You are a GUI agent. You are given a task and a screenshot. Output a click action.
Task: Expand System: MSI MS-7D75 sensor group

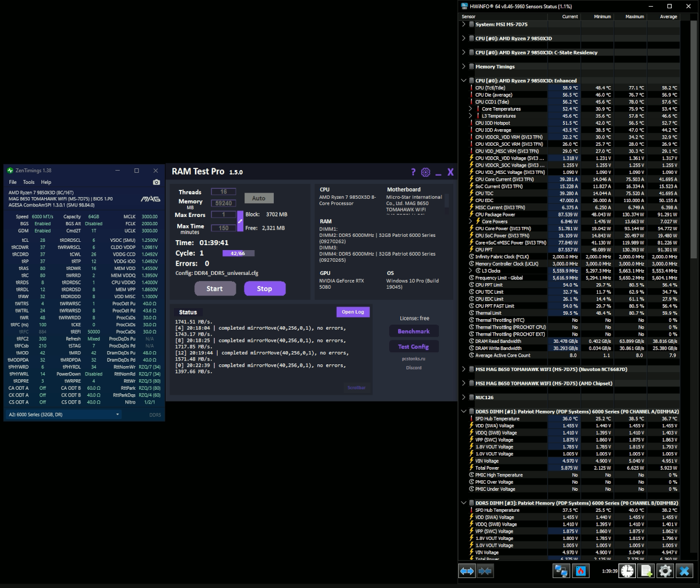click(x=464, y=24)
